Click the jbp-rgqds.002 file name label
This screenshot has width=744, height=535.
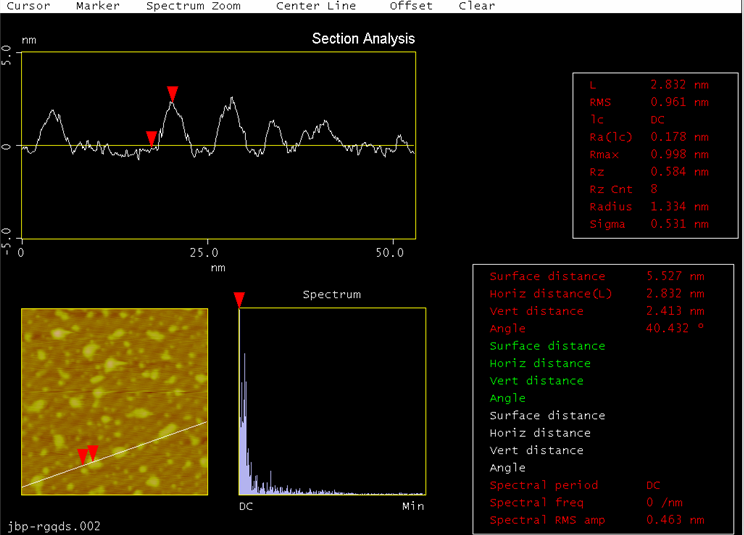coord(51,525)
